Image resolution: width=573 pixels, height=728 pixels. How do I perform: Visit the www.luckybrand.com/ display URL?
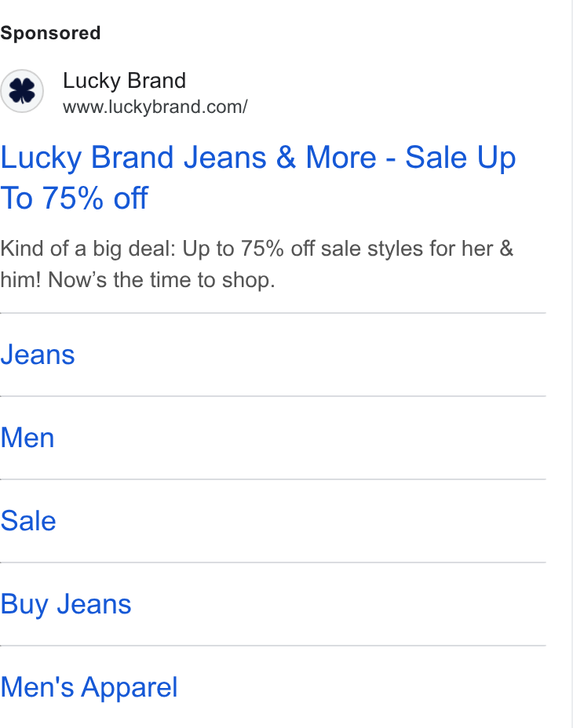coord(155,107)
